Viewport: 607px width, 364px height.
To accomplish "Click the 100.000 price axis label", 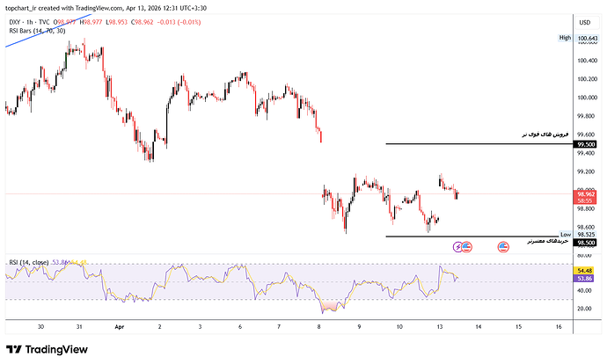I will point(588,98).
